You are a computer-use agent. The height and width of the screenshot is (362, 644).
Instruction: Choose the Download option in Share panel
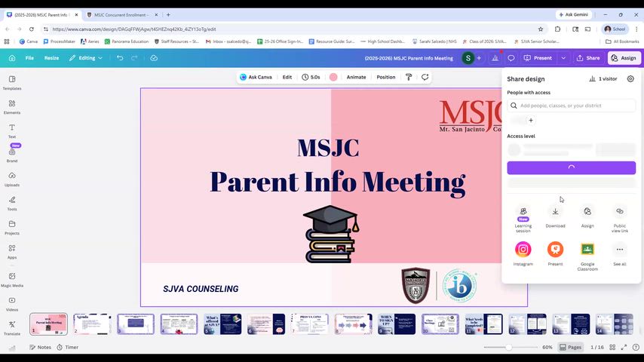point(555,217)
